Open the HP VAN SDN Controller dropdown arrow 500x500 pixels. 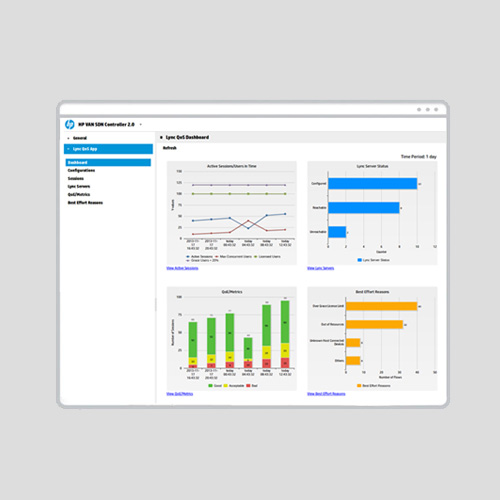click(x=141, y=124)
